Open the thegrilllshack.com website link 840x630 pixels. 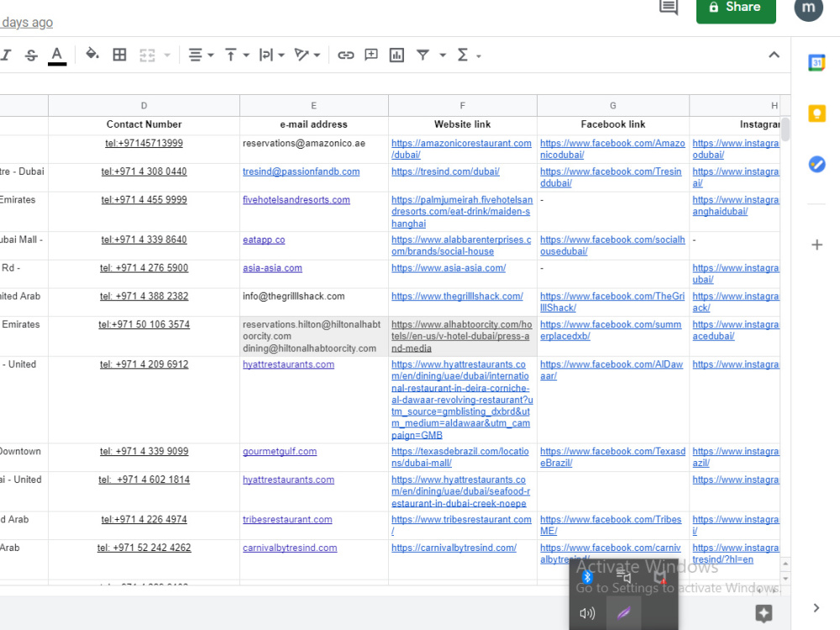[457, 297]
